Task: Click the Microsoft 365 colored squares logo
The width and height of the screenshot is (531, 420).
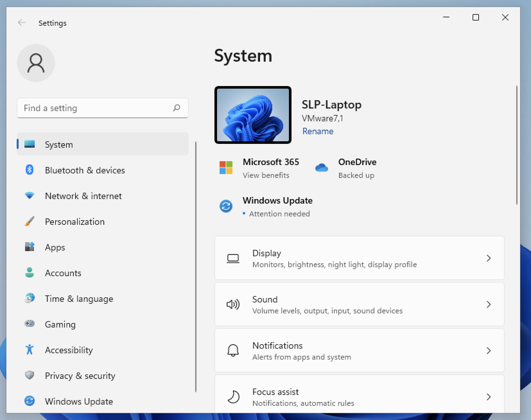Action: coord(226,168)
